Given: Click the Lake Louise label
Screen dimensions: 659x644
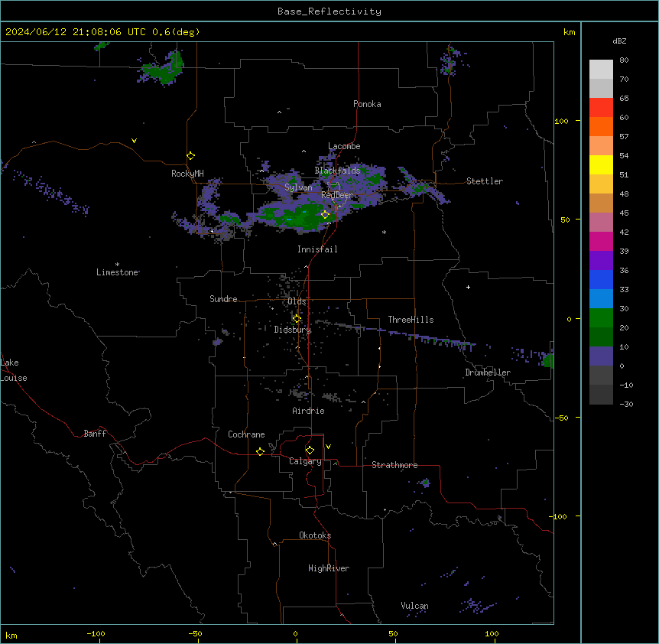Looking at the screenshot, I should tap(14, 370).
